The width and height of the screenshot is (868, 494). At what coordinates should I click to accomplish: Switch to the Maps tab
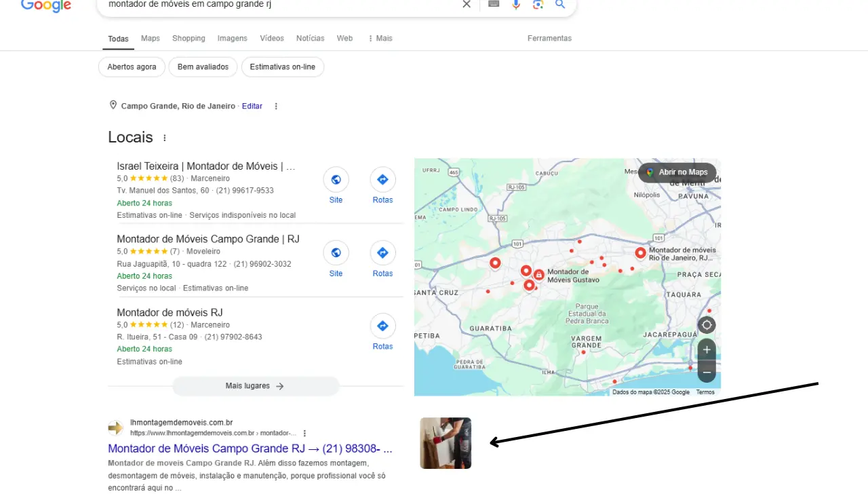[151, 39]
